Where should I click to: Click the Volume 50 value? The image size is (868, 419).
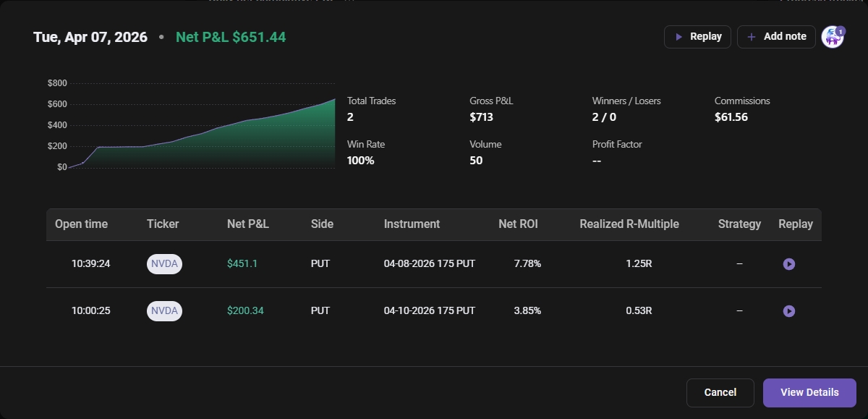click(x=476, y=161)
